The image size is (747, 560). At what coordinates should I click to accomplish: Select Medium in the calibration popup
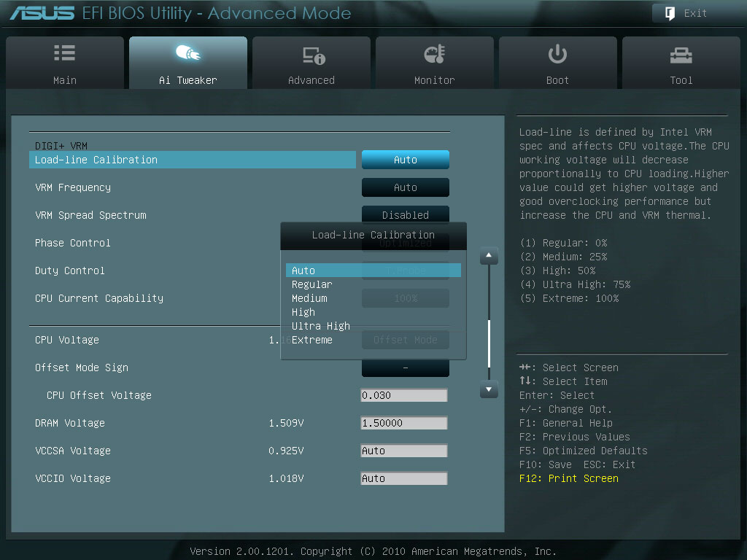309,298
